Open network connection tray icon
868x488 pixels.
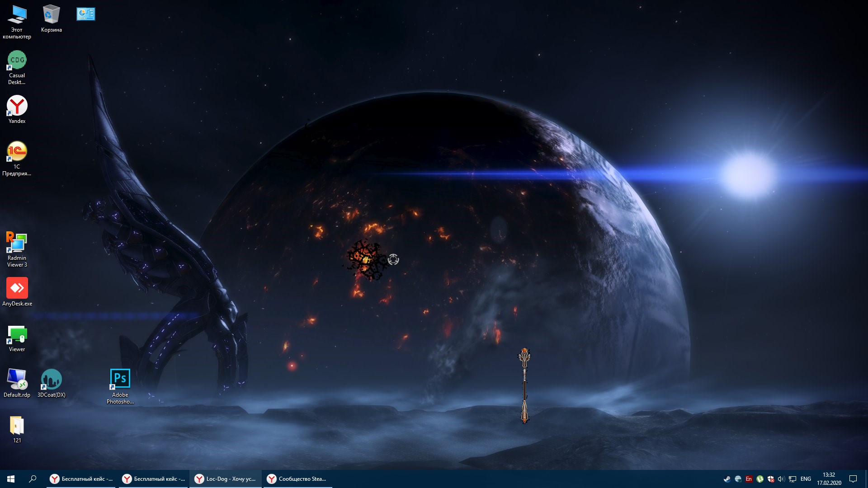(x=793, y=479)
